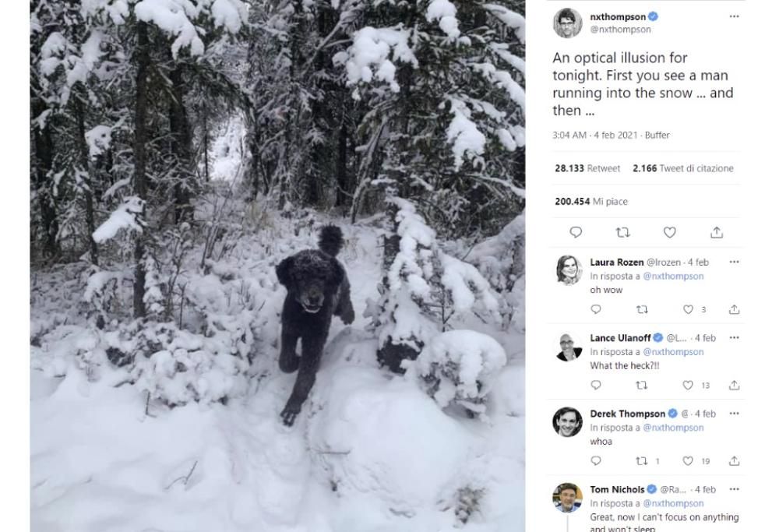View the 28.133 Retweet list
Viewport: 779px width, 532px height.
[x=587, y=168]
